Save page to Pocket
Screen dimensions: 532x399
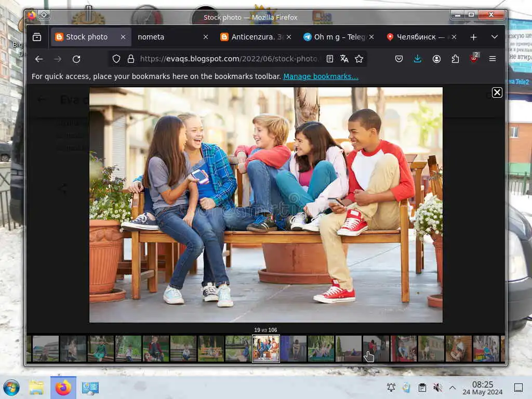pyautogui.click(x=399, y=59)
